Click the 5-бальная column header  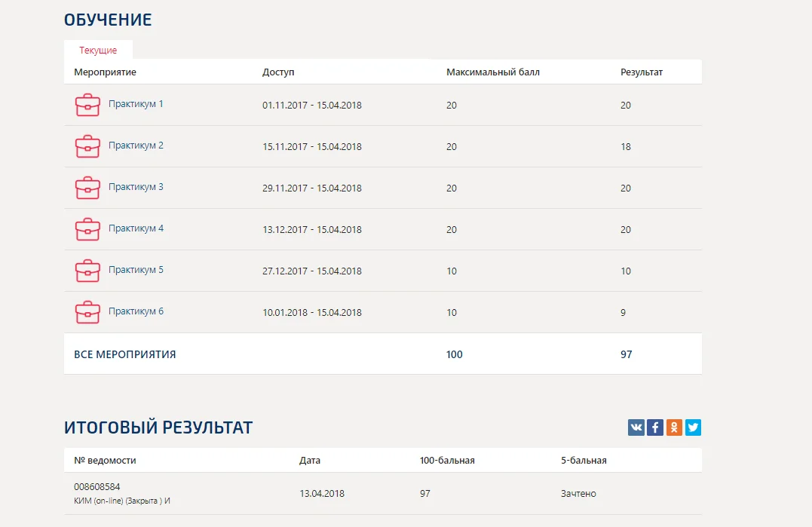[584, 461]
